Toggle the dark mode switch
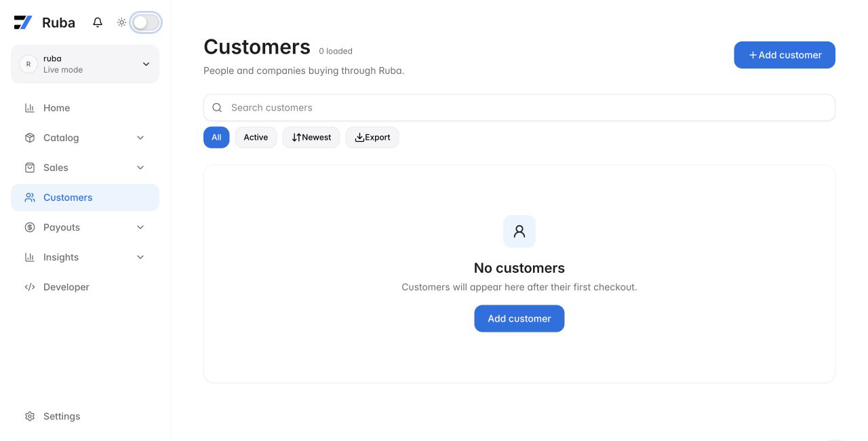 146,22
